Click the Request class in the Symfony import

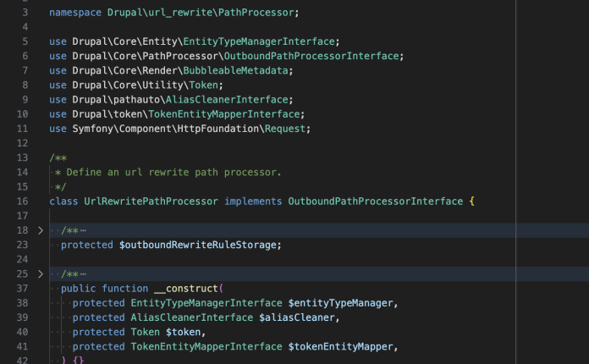(x=287, y=128)
